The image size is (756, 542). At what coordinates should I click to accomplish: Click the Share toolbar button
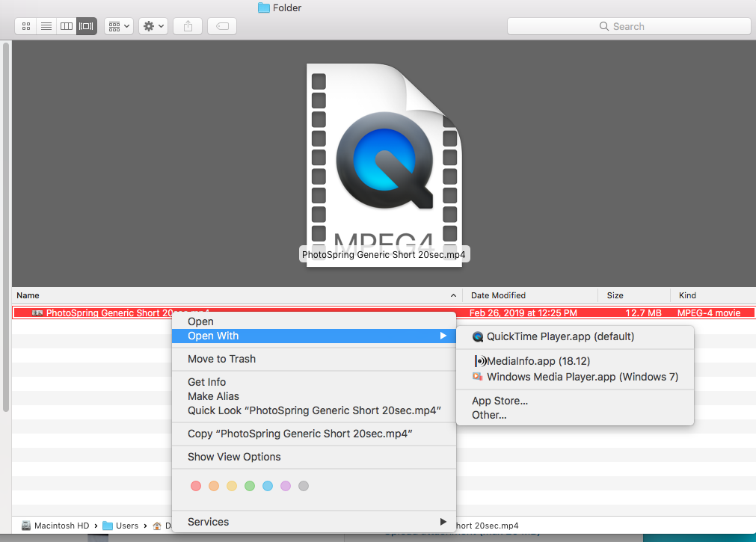pos(188,26)
